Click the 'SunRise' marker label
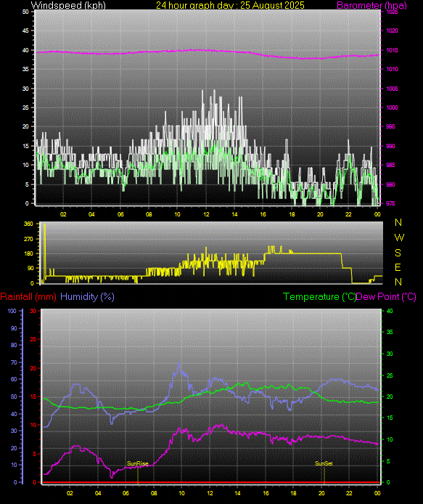The image size is (423, 504). (137, 463)
